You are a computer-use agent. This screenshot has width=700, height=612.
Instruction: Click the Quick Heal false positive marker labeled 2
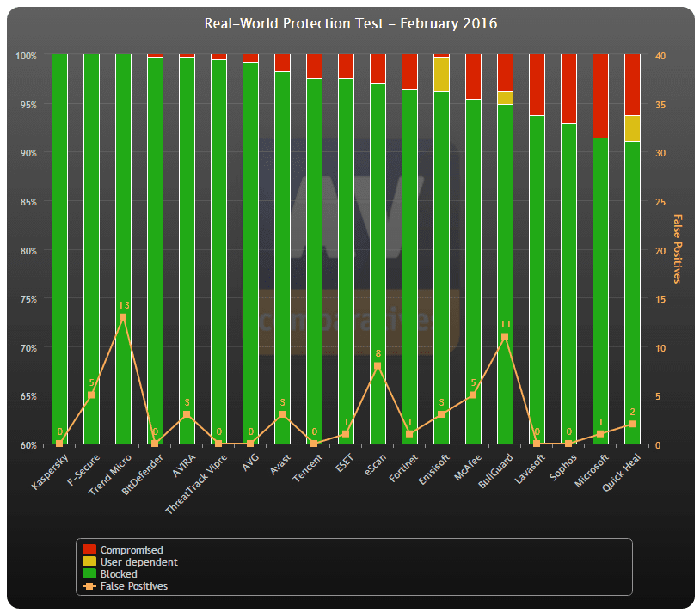click(632, 425)
